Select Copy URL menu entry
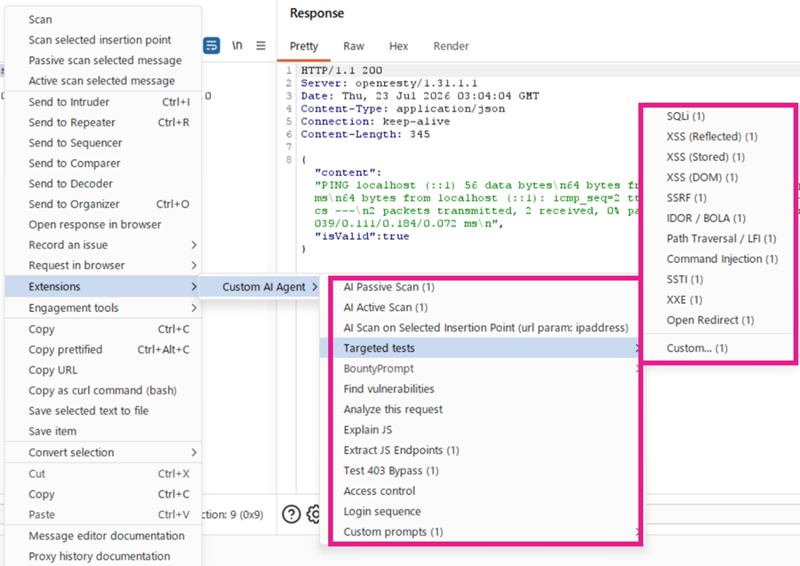The height and width of the screenshot is (566, 800). pyautogui.click(x=103, y=370)
